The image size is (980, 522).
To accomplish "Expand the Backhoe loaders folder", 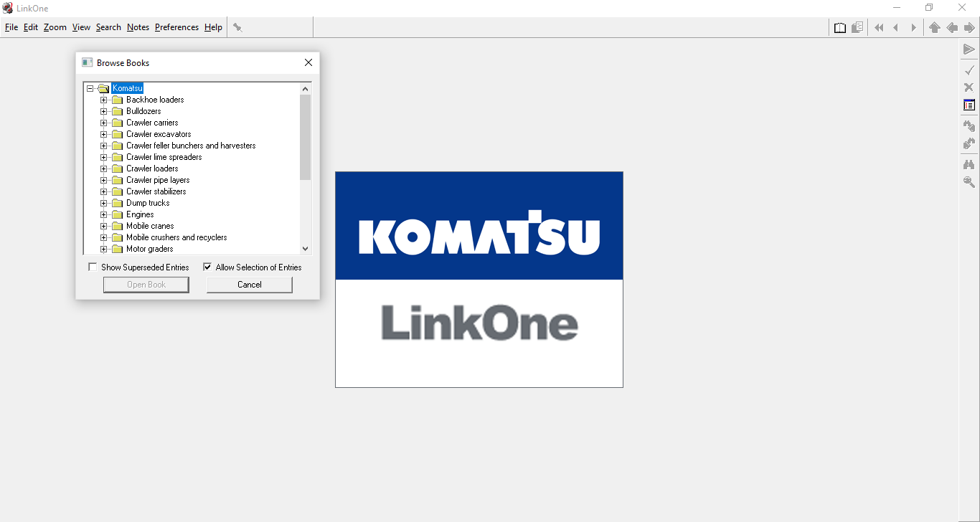I will coord(103,100).
